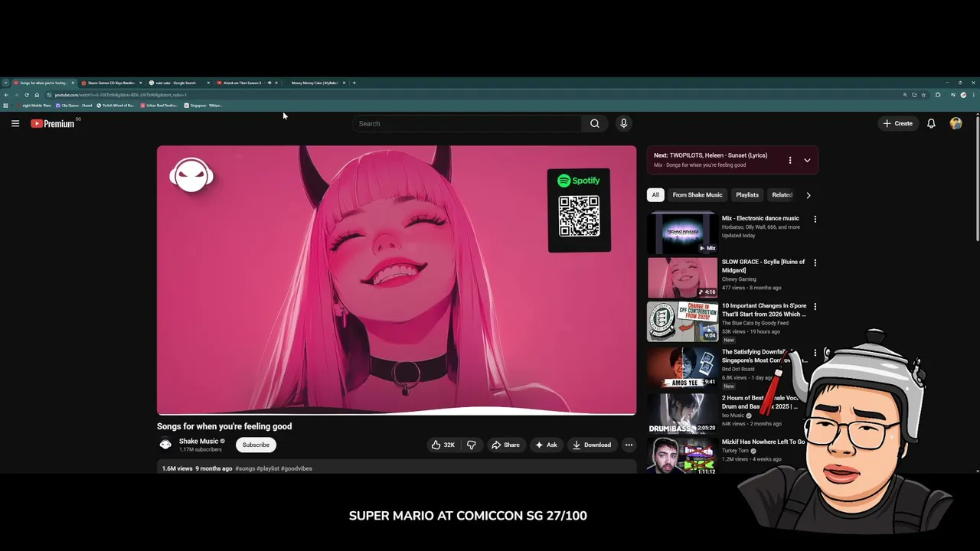
Task: Open Shake Music channel name link
Action: [x=198, y=441]
